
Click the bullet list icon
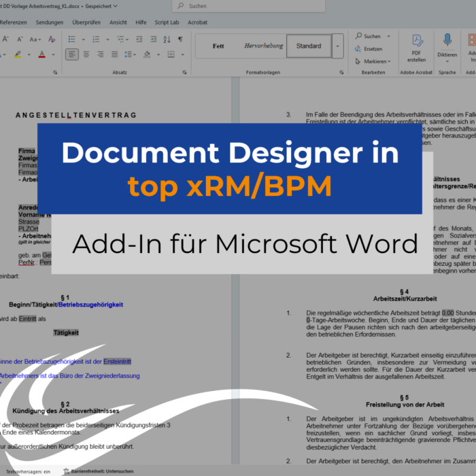point(72,39)
